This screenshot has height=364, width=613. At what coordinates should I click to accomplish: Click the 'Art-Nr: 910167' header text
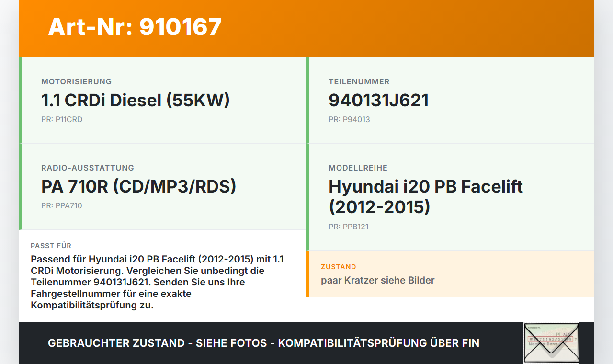135,27
